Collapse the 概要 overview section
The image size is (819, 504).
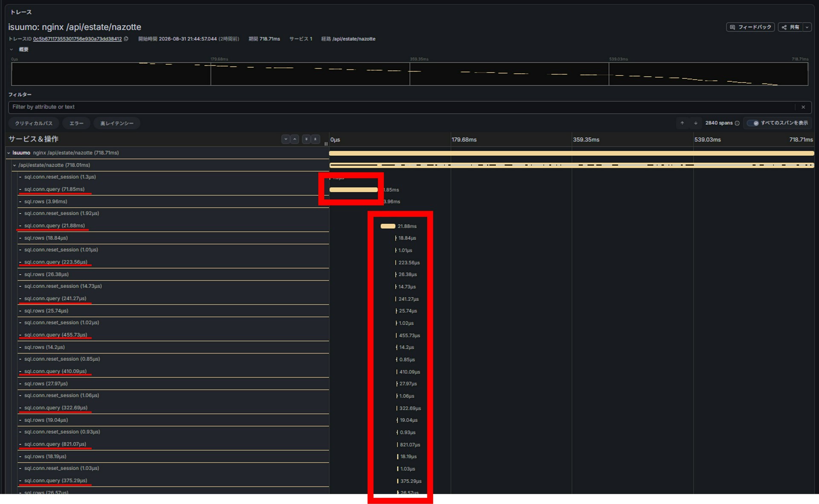tap(12, 49)
